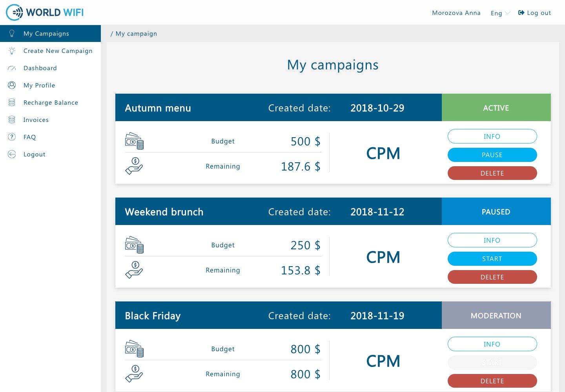Click the glowing bulb icon for Create New Campaign
565x392 pixels.
(12, 51)
